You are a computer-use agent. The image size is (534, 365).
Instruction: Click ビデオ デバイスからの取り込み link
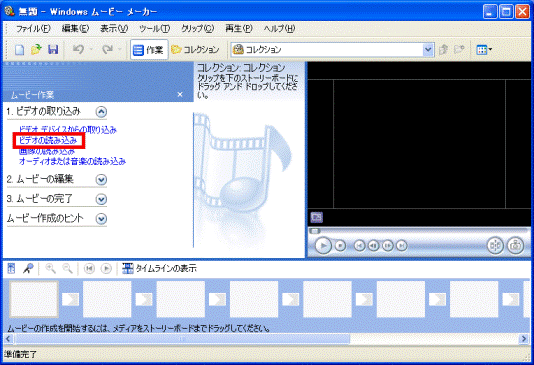(68, 130)
